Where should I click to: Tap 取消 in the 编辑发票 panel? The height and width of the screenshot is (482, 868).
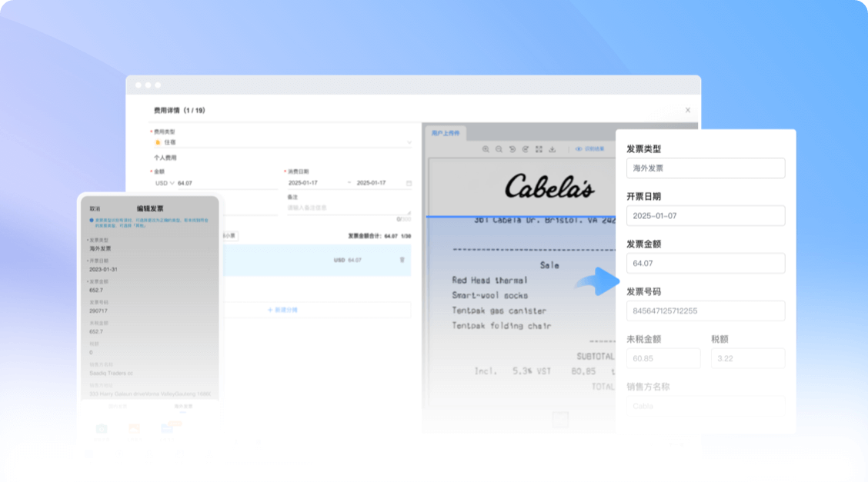[x=95, y=208]
